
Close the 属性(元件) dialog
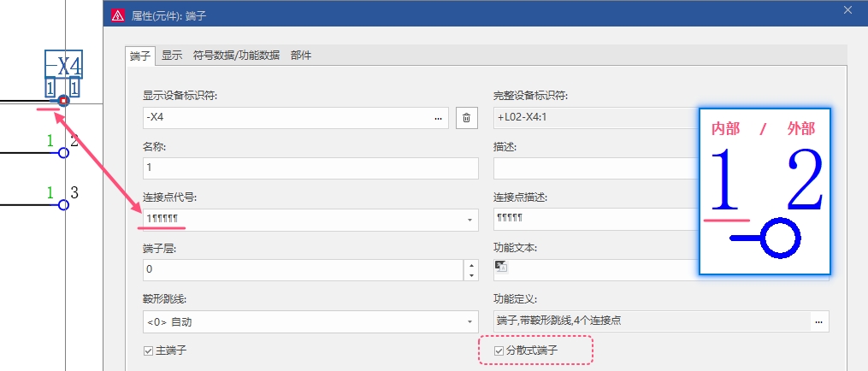click(x=847, y=10)
